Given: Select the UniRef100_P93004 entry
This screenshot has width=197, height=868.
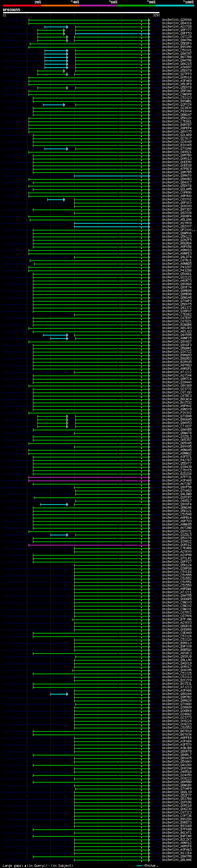Looking at the screenshot, I should click(177, 111).
